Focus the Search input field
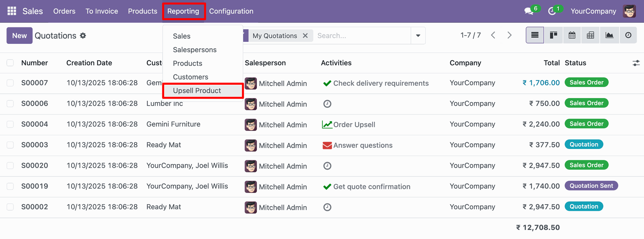 (362, 35)
